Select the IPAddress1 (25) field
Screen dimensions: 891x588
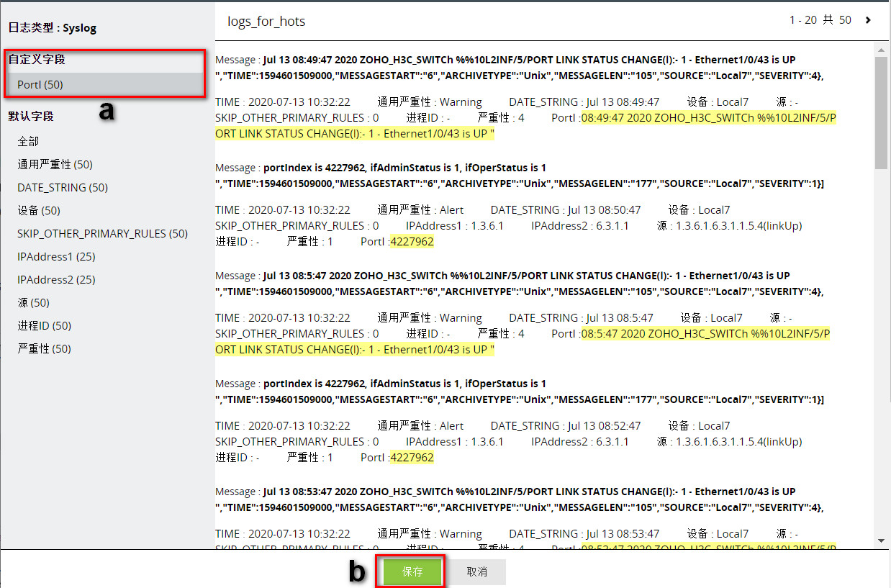click(x=56, y=257)
